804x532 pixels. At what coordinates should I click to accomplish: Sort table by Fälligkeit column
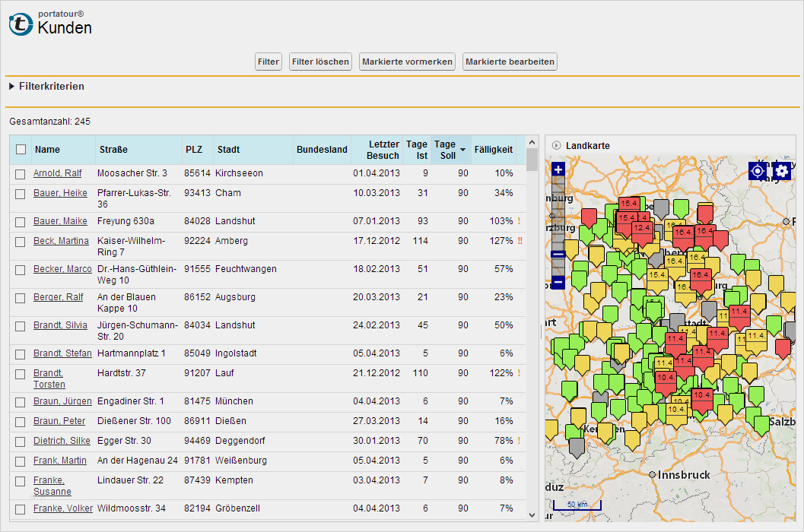tap(493, 150)
